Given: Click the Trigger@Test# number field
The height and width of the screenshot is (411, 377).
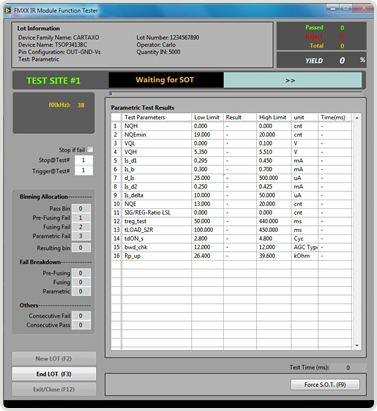Looking at the screenshot, I should [x=83, y=170].
